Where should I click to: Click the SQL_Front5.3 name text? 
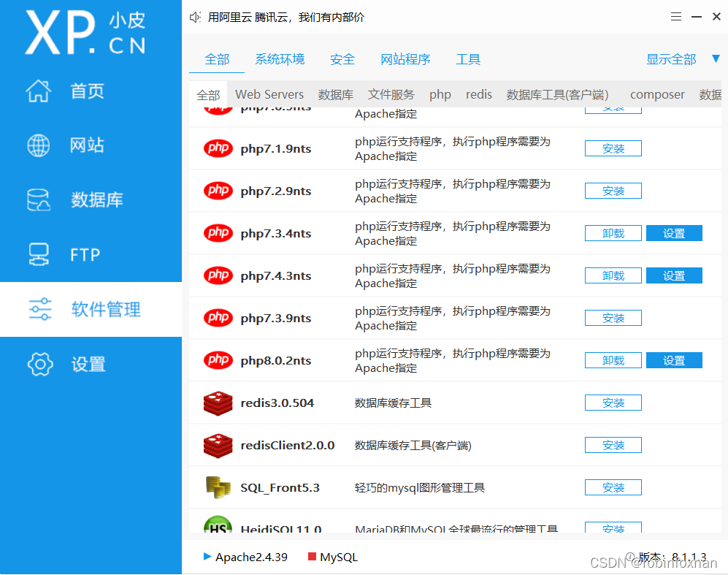point(280,487)
